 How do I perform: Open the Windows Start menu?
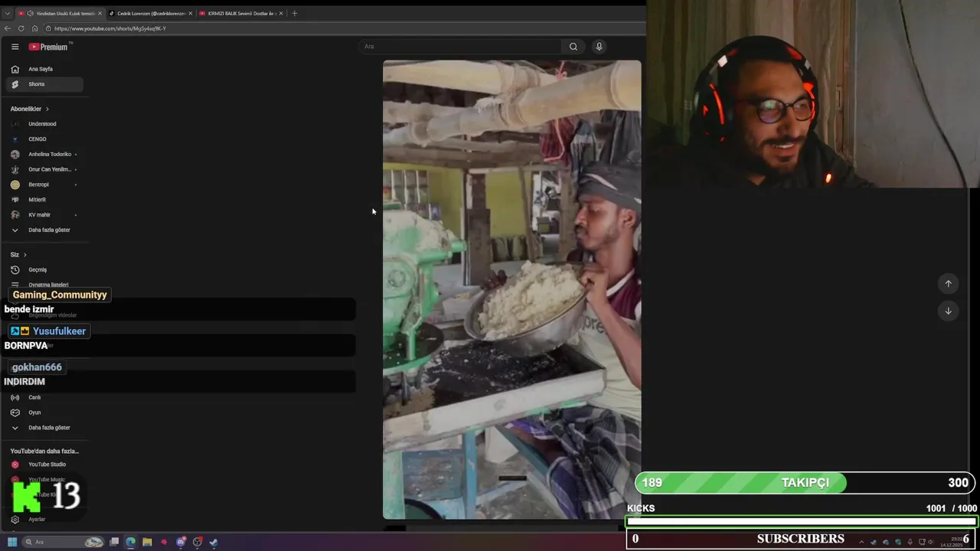tap(12, 542)
